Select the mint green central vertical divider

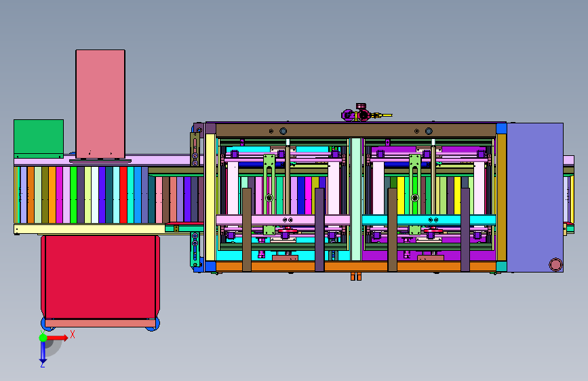tap(356, 199)
